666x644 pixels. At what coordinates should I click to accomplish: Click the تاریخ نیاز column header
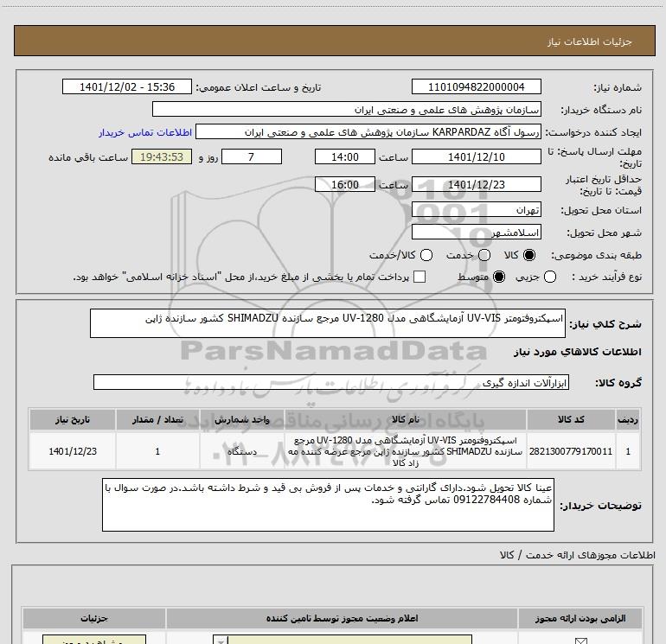coord(73,419)
